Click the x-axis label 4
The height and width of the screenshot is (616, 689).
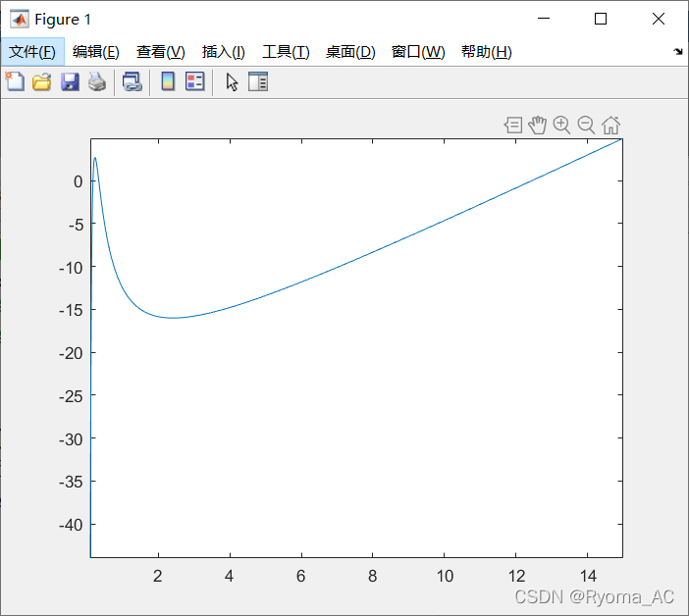click(x=229, y=576)
